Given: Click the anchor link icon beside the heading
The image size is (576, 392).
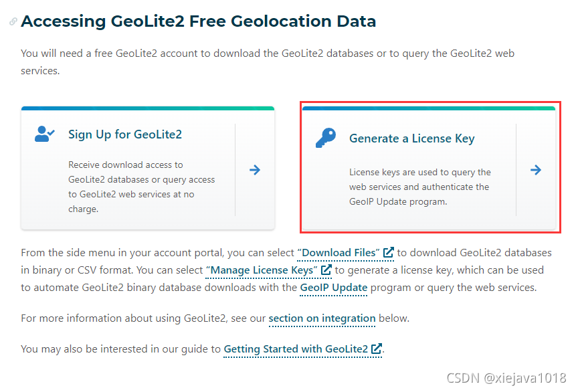Looking at the screenshot, I should (x=13, y=21).
